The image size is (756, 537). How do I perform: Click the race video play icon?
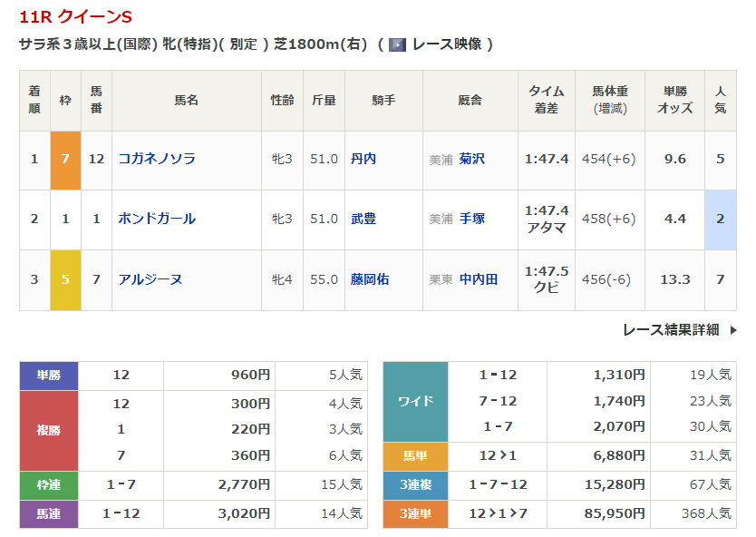click(x=397, y=44)
